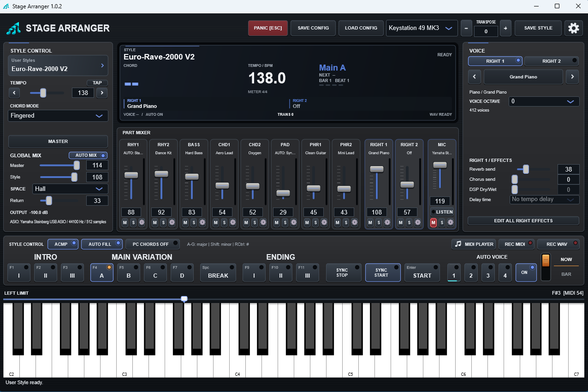Tap tempo with the TAP button

pos(97,83)
